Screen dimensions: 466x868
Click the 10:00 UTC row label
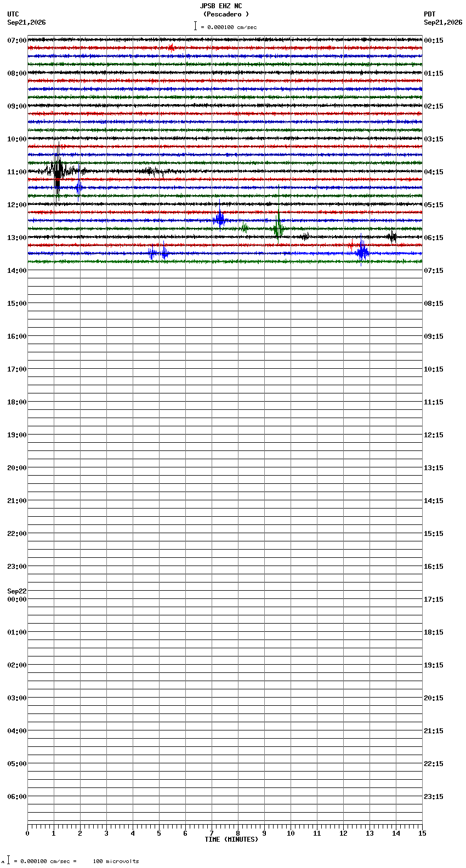click(17, 139)
